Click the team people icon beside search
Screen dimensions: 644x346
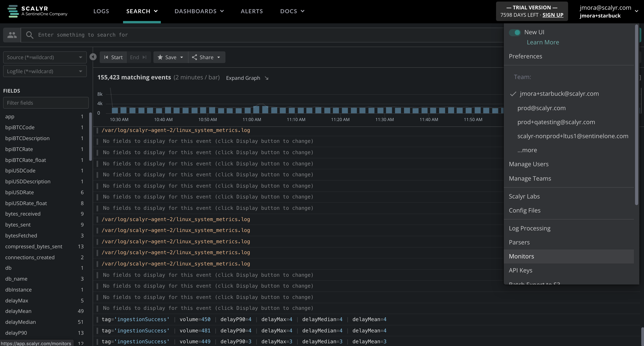[x=12, y=35]
